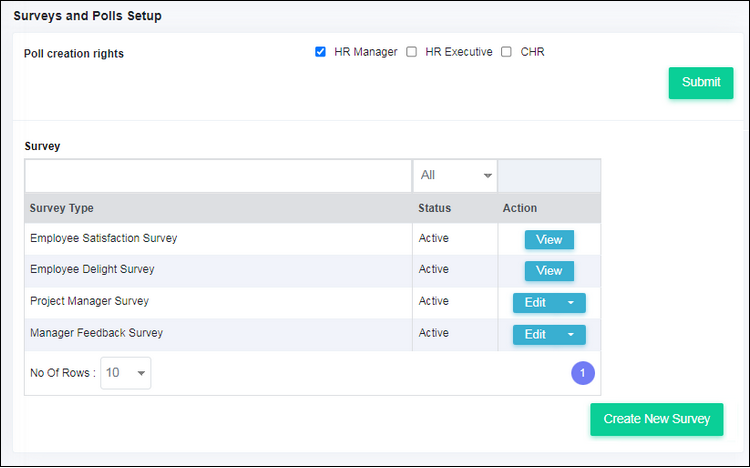Tick the CHR checkbox
This screenshot has width=750, height=468.
click(506, 52)
